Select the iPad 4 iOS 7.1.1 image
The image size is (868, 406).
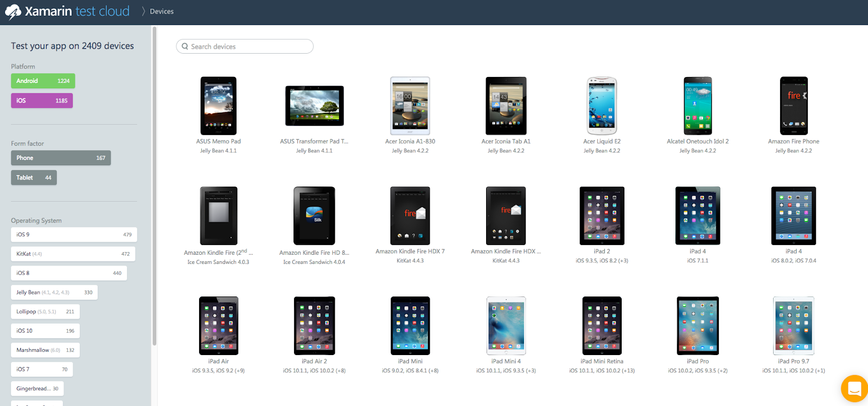pyautogui.click(x=698, y=216)
